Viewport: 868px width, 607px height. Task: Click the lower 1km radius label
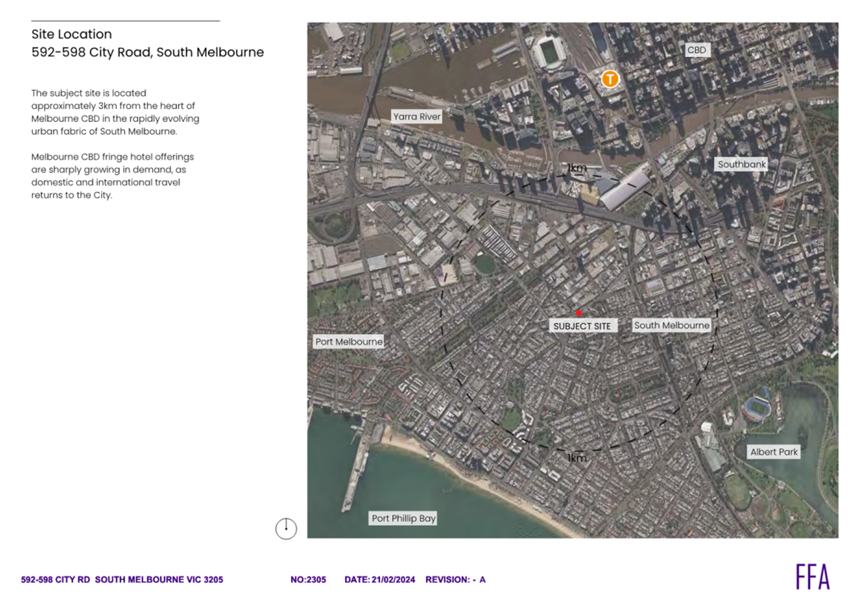click(577, 458)
